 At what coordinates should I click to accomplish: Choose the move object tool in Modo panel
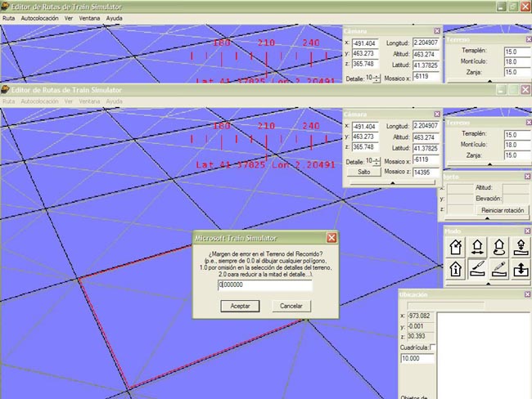(476, 247)
